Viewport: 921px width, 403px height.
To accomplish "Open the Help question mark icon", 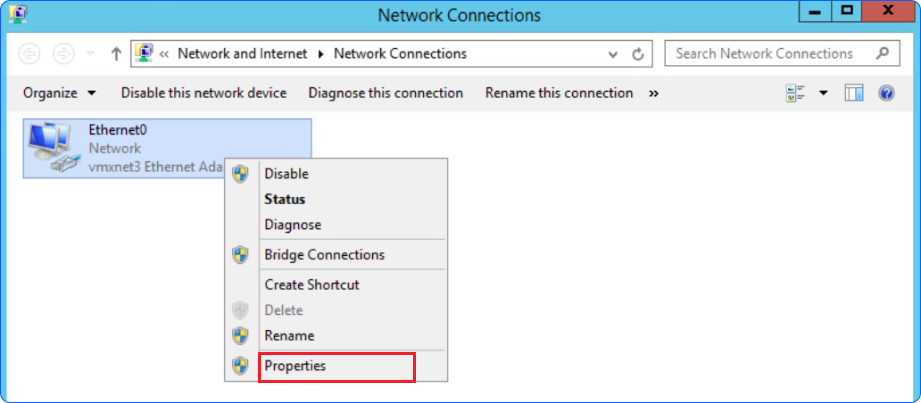I will pos(885,93).
